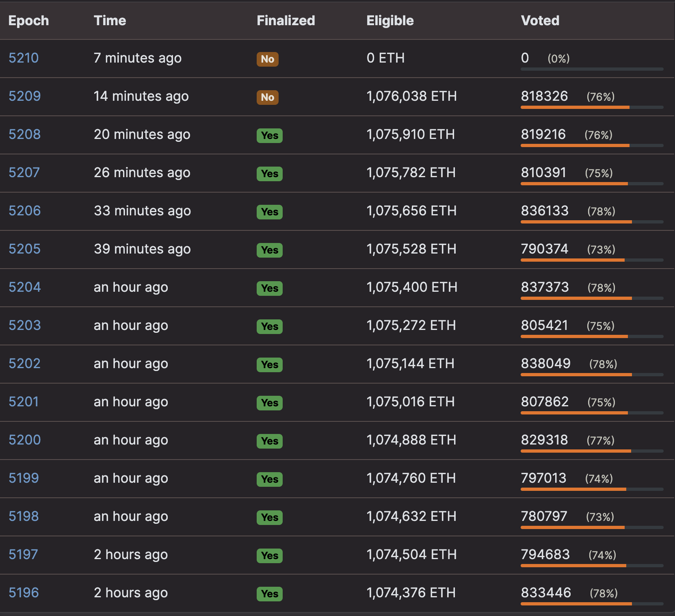Click the '26 minutes ago' time cell

142,173
